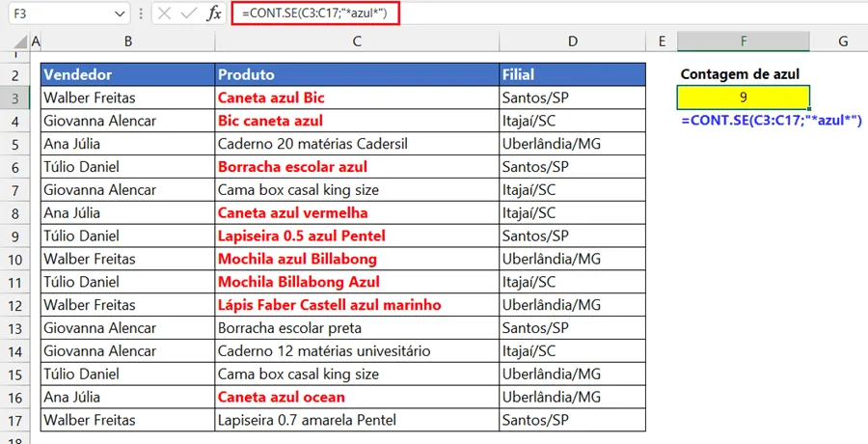868x444 pixels.
Task: Select the yellow cell showing 9
Action: point(744,97)
